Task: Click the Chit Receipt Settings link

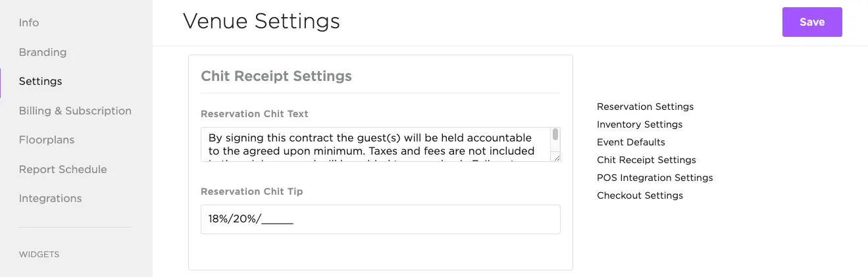Action: [x=646, y=160]
